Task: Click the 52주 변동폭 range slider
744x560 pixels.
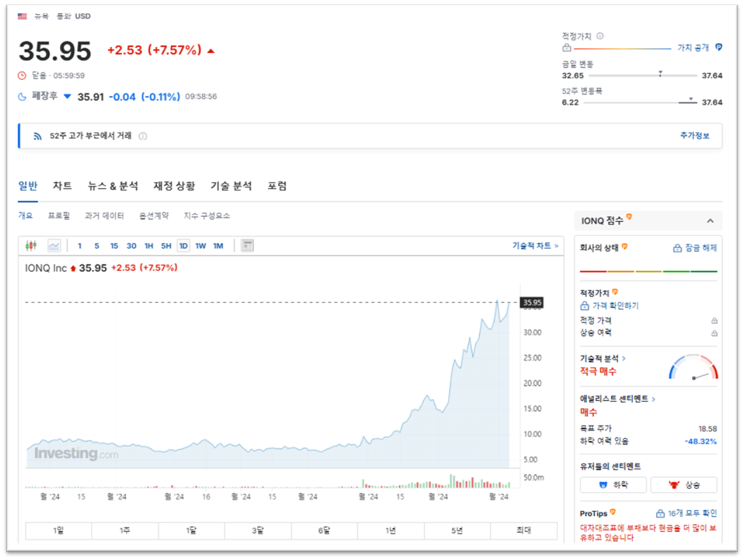Action: point(640,102)
